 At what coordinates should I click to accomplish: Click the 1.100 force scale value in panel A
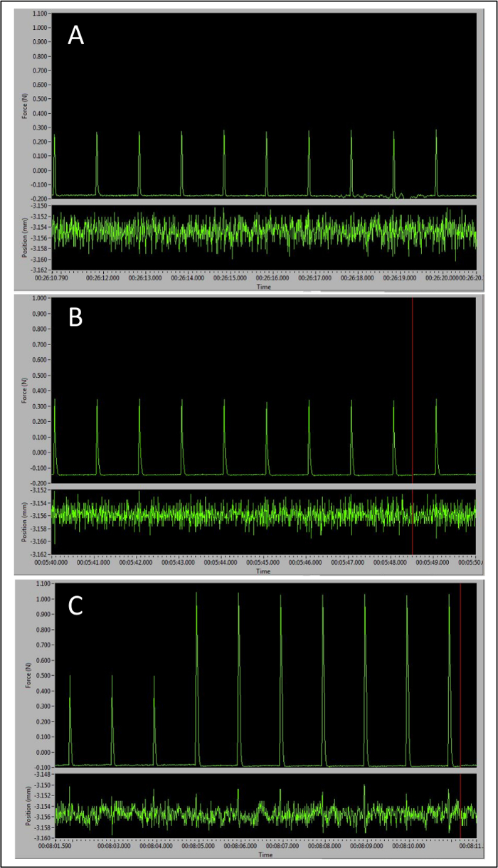[x=40, y=14]
